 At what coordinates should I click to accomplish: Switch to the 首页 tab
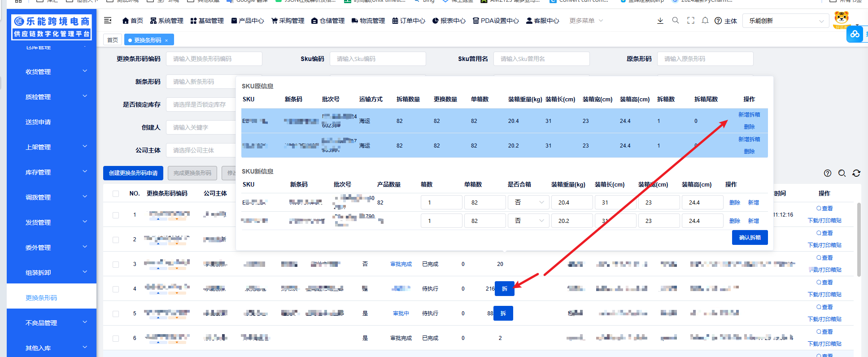113,40
